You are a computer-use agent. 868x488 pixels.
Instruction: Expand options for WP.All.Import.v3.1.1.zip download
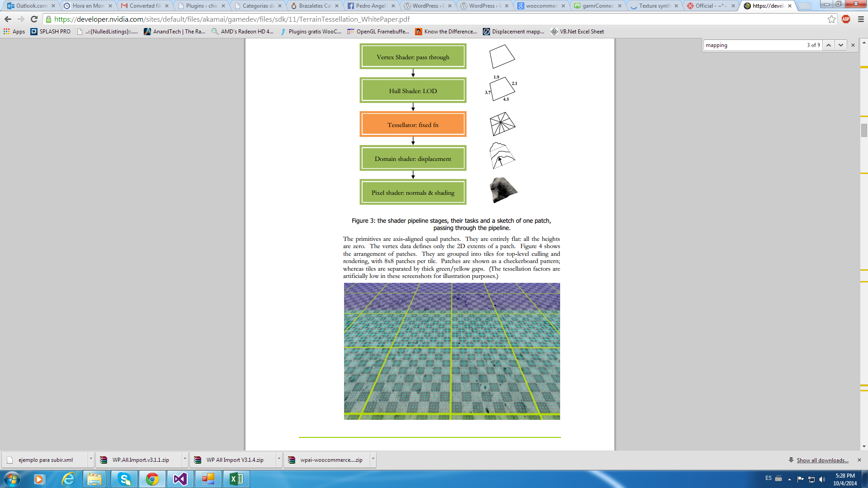185,459
